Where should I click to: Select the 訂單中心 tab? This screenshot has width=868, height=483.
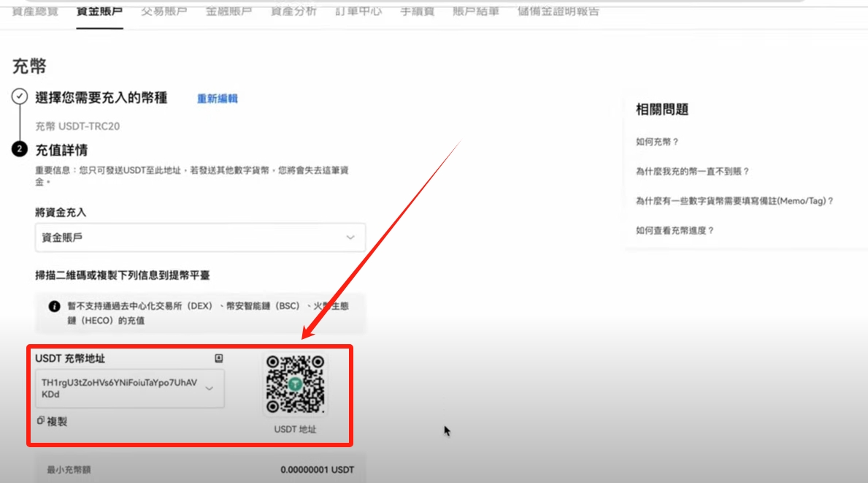tap(358, 11)
